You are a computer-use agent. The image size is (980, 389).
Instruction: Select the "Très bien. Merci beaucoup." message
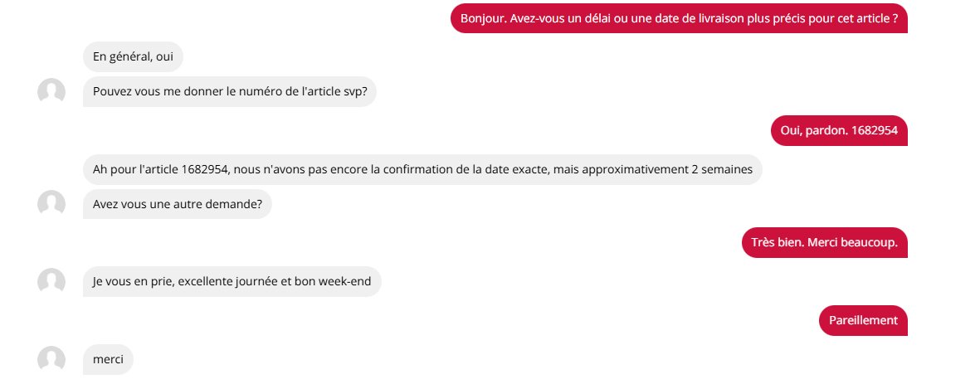tap(824, 242)
